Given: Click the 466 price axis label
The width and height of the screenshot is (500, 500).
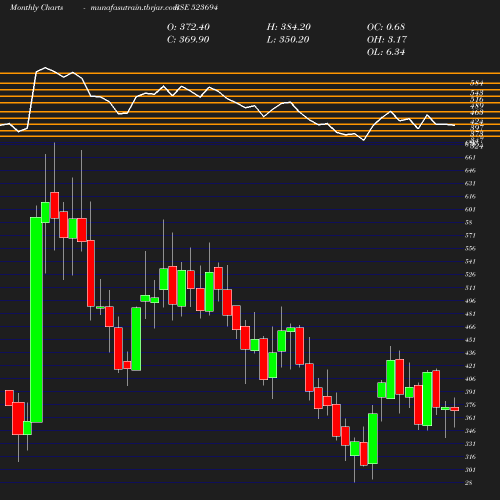Looking at the screenshot, I should [470, 327].
